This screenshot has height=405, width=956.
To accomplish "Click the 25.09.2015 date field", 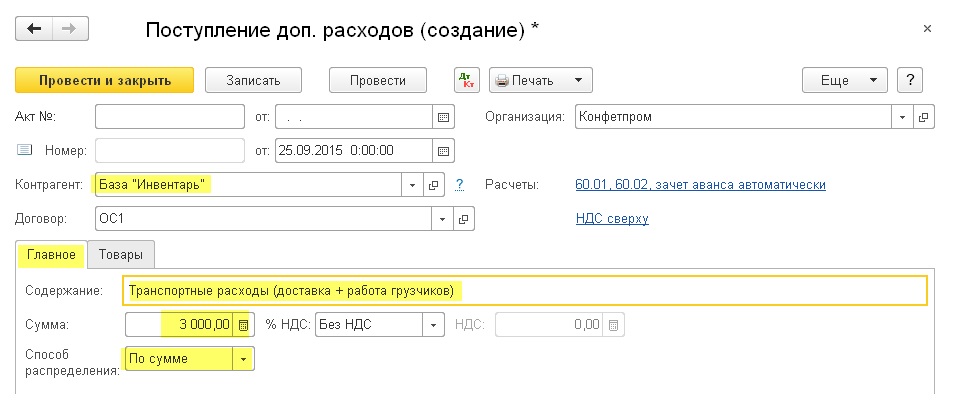I will (x=354, y=151).
